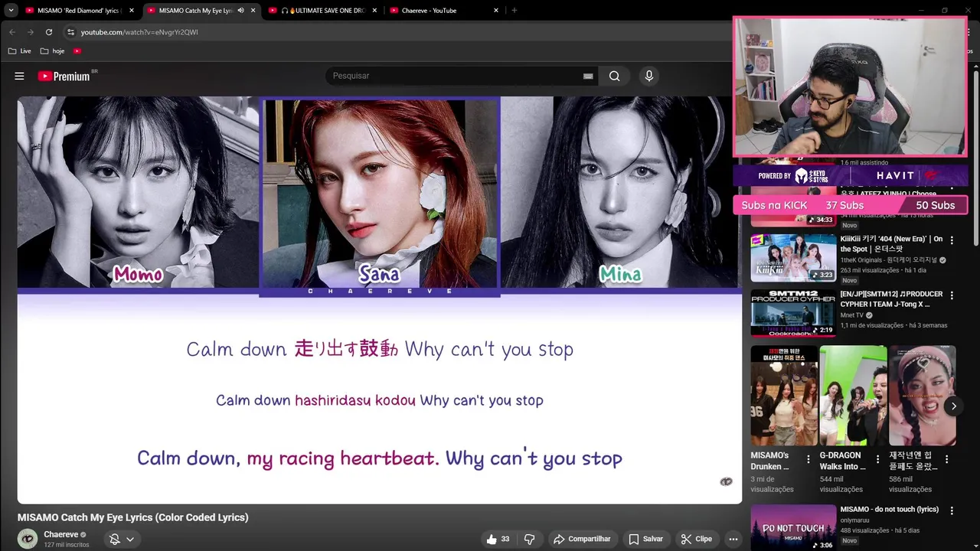Image resolution: width=980 pixels, height=551 pixels.
Task: Click the Salvar save button
Action: [x=645, y=539]
